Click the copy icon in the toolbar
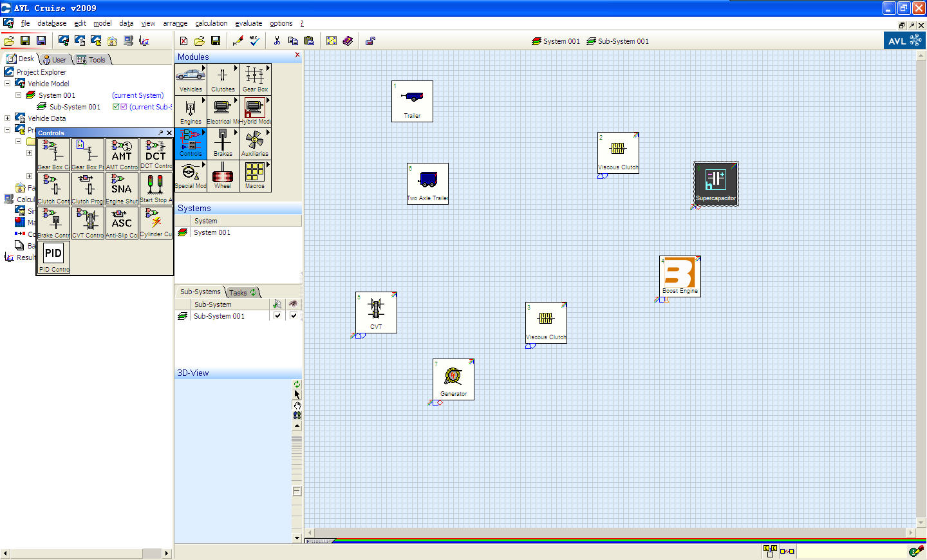 [293, 41]
